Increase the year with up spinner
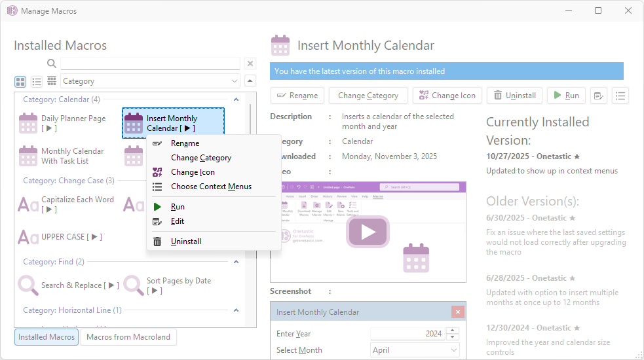This screenshot has width=644, height=360. point(453,331)
